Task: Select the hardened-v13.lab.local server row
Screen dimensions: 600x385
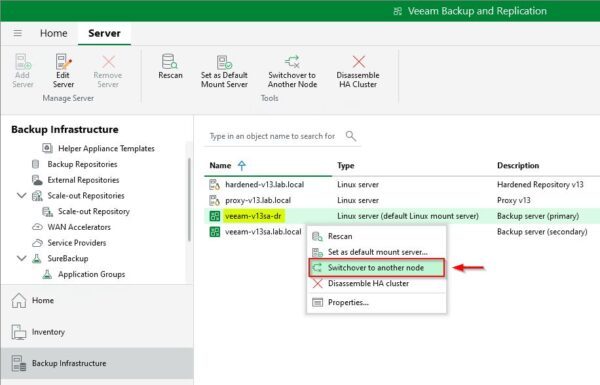Action: 402,184
